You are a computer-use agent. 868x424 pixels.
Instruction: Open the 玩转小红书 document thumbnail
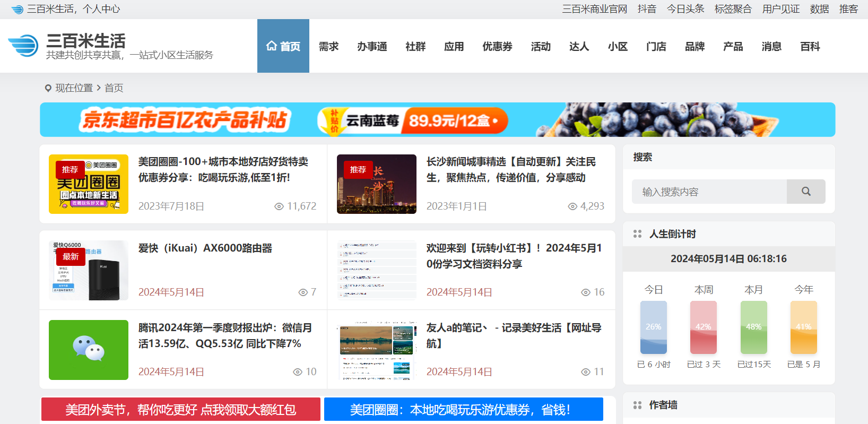377,271
